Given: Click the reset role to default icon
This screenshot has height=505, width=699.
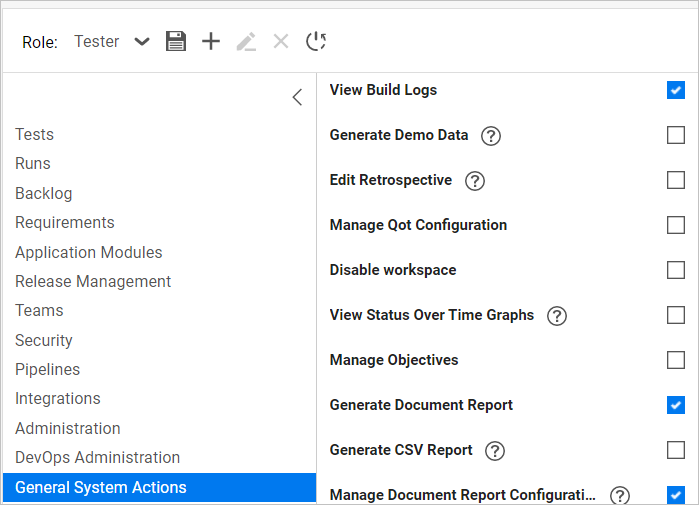Looking at the screenshot, I should (x=316, y=41).
